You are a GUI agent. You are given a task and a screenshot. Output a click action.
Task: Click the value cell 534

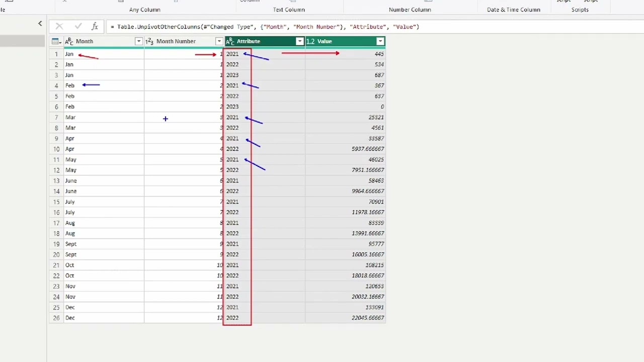pyautogui.click(x=345, y=64)
